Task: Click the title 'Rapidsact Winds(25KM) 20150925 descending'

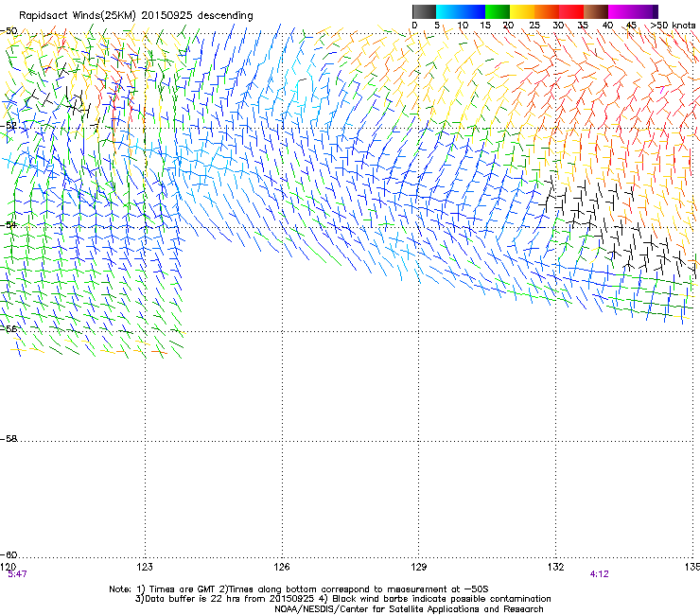Action: click(x=135, y=16)
